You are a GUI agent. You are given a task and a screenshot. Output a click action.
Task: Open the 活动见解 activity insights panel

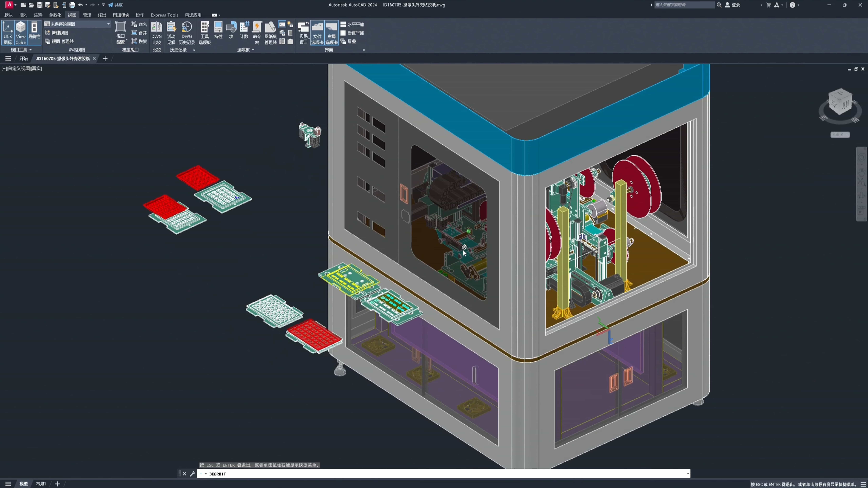point(171,33)
